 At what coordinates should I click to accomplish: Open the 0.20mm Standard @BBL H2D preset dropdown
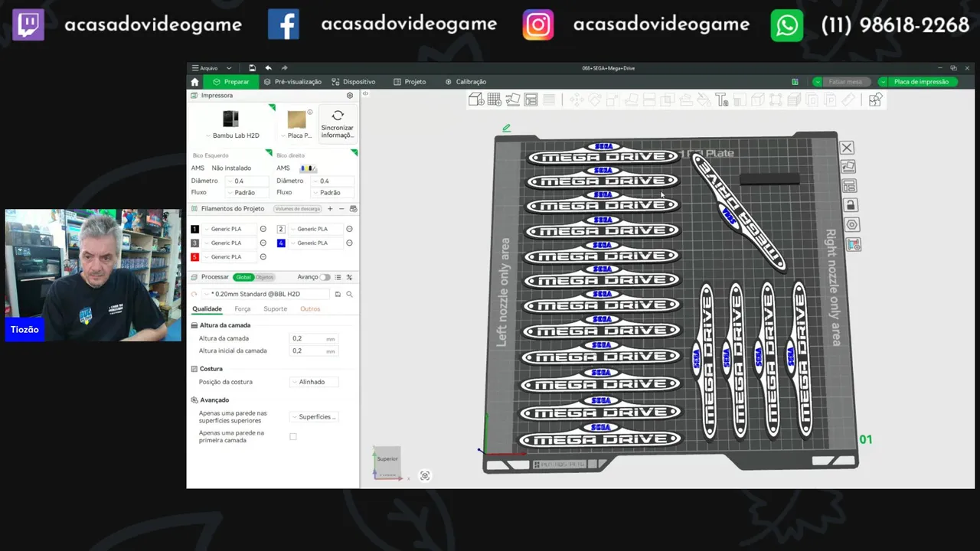(266, 294)
